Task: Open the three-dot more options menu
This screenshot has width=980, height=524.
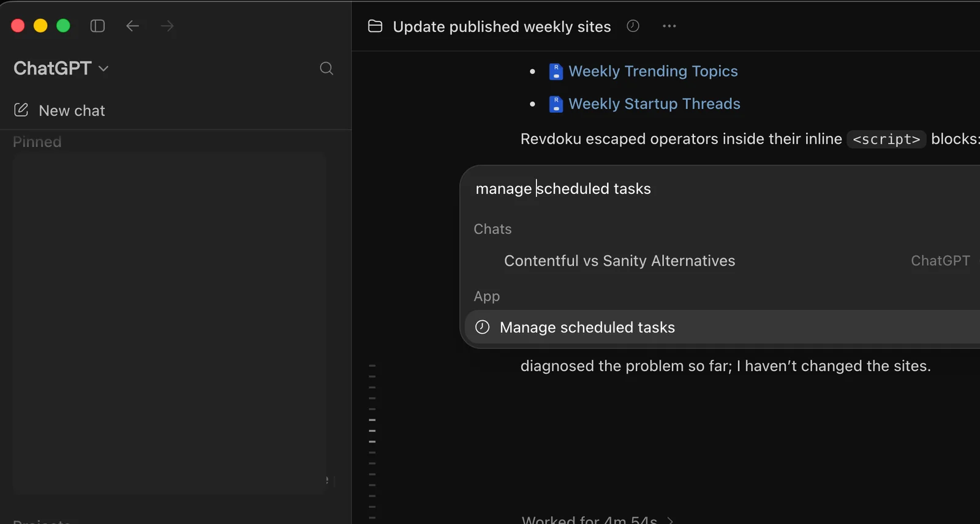Action: (669, 26)
